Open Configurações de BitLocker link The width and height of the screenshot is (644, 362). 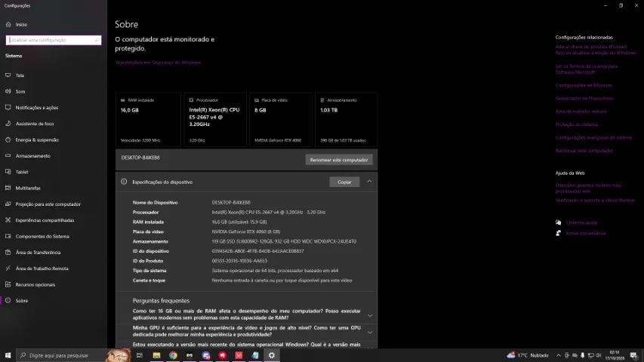click(x=584, y=85)
